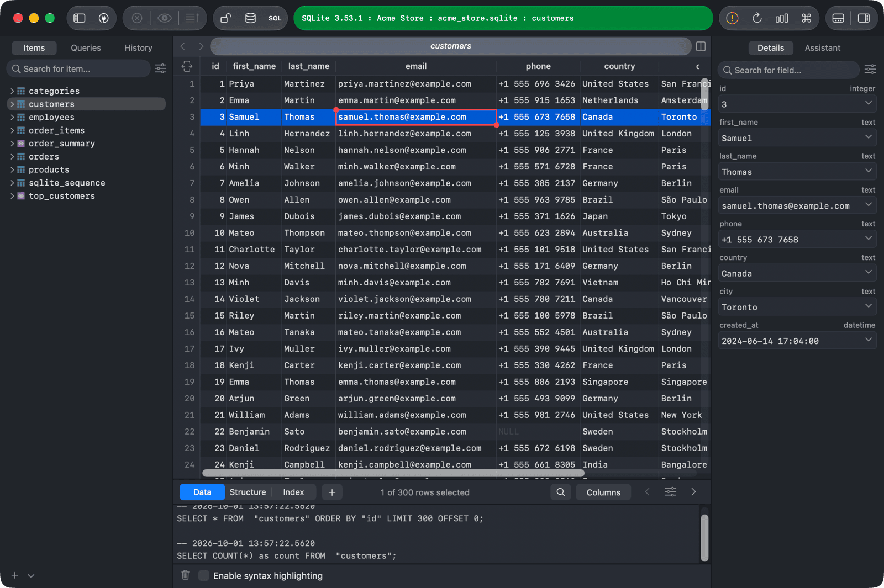
Task: Click the warning alert icon
Action: pyautogui.click(x=732, y=18)
